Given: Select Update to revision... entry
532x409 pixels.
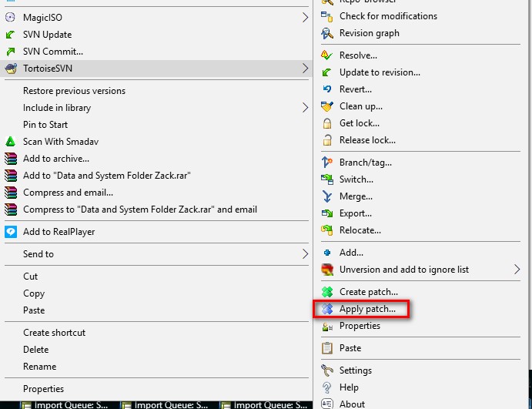Looking at the screenshot, I should tap(380, 72).
